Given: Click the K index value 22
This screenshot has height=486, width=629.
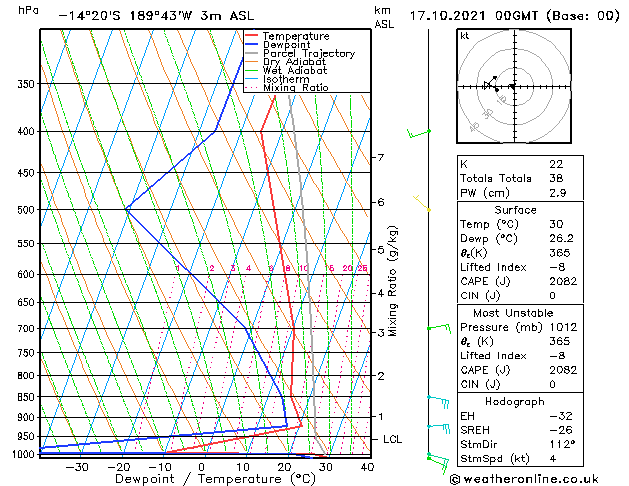Looking at the screenshot, I should [556, 164].
